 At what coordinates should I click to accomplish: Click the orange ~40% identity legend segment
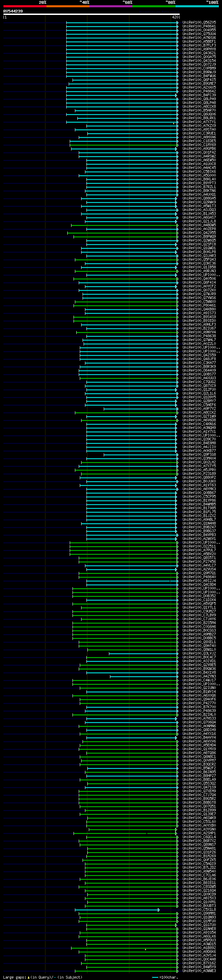[x=68, y=6]
